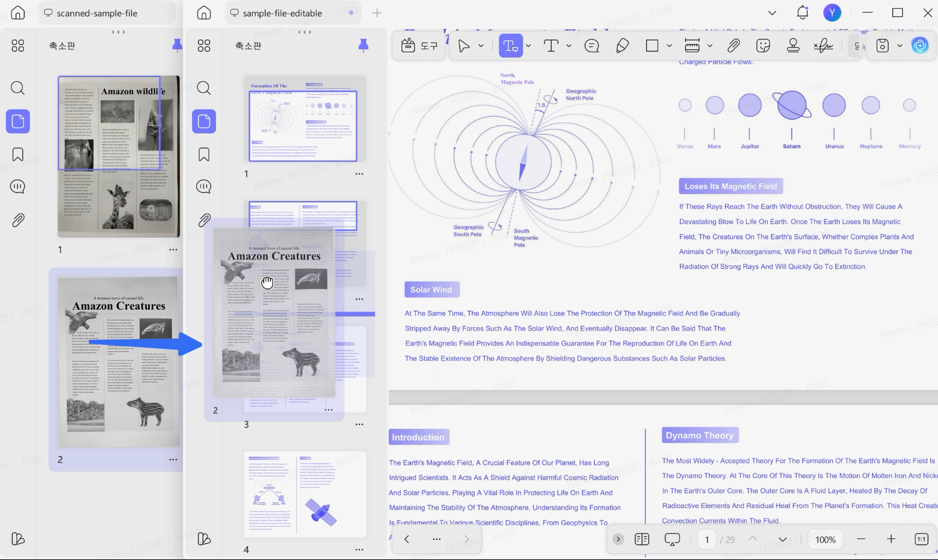
Task: Expand the selection tool dropdown arrow
Action: pos(481,45)
